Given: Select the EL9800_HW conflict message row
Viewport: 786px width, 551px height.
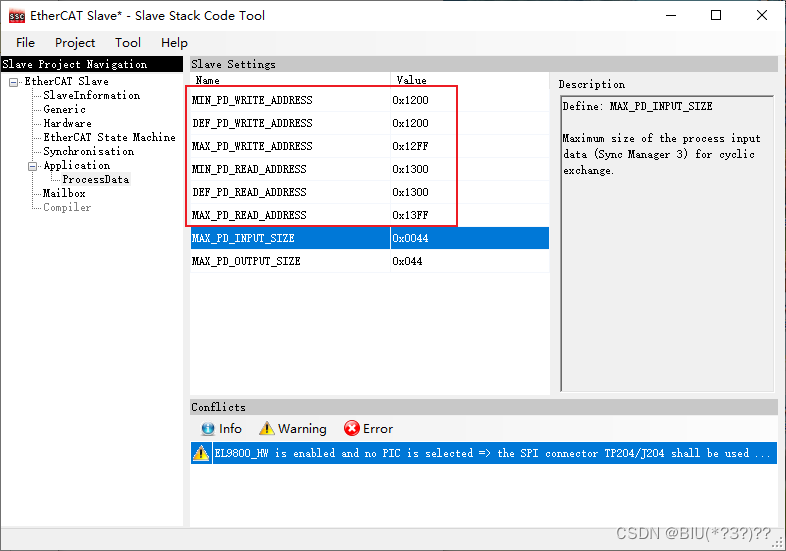Looking at the screenshot, I should point(484,453).
